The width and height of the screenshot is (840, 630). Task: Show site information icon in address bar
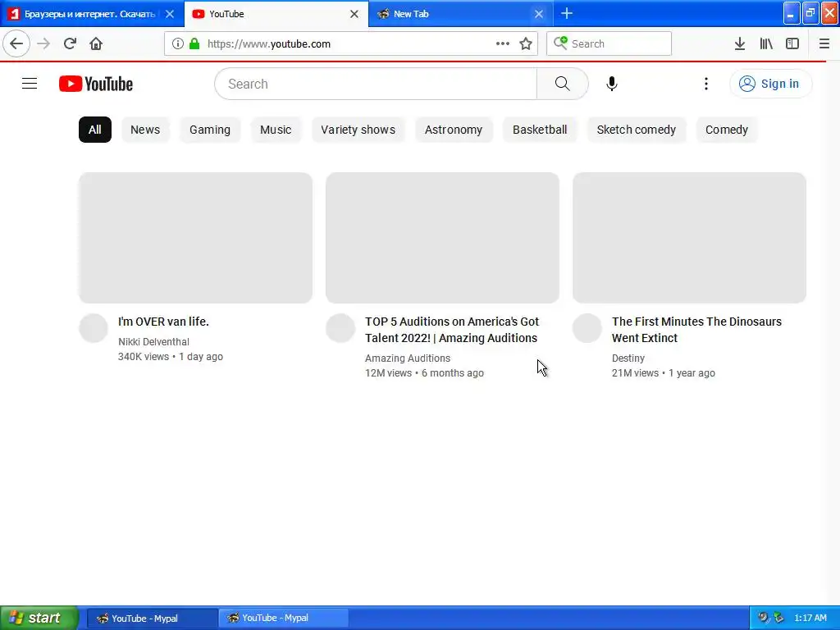click(178, 44)
